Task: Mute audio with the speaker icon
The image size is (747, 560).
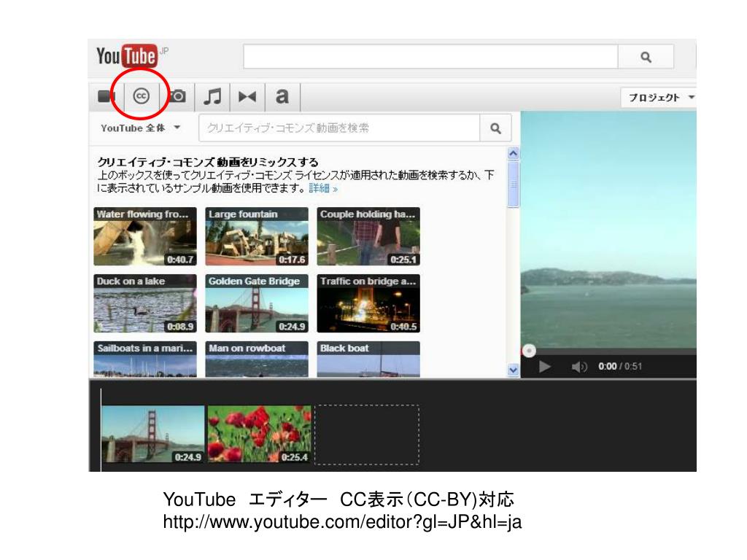Action: 579,367
